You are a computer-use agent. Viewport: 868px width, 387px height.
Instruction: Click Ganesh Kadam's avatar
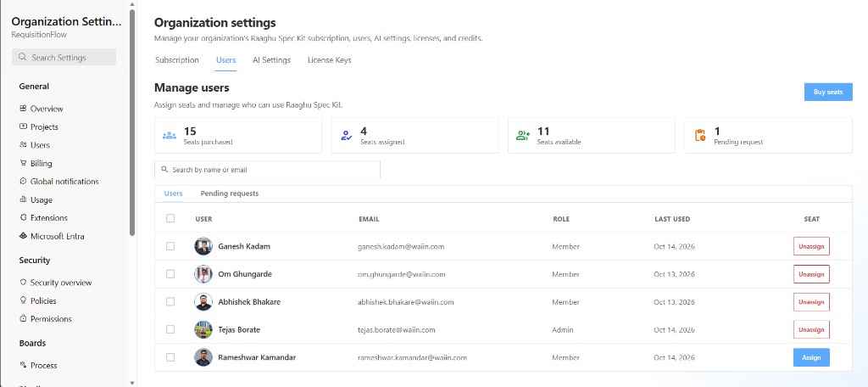pos(203,246)
